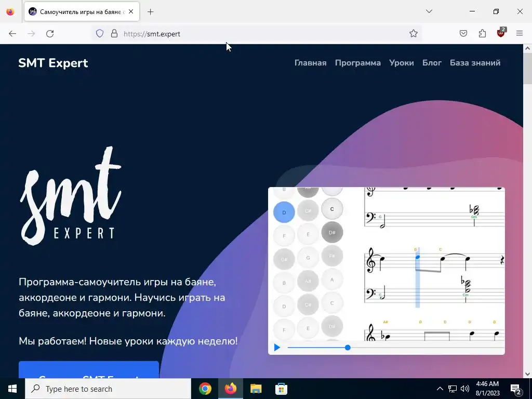Show hidden system tray icons
Viewport: 532px width, 399px height.
[440, 389]
